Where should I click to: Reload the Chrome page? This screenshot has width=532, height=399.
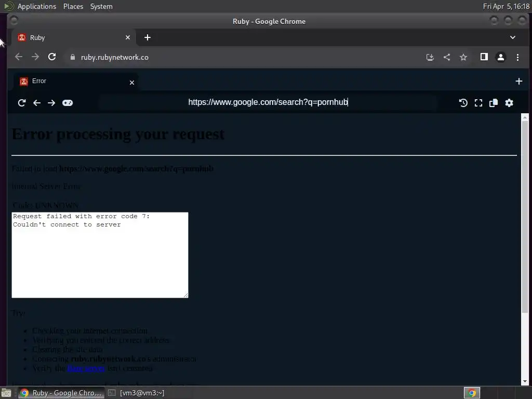pyautogui.click(x=52, y=57)
